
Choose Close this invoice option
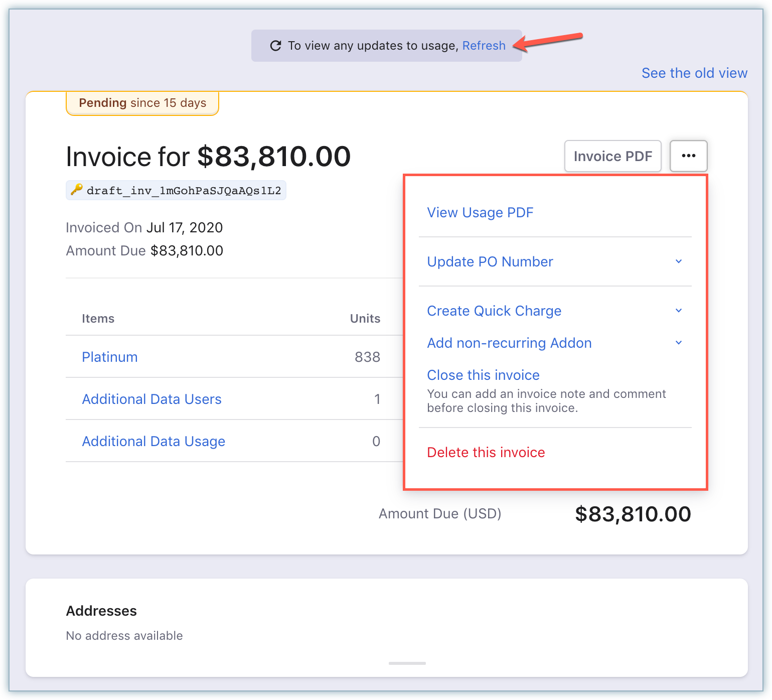click(x=483, y=375)
